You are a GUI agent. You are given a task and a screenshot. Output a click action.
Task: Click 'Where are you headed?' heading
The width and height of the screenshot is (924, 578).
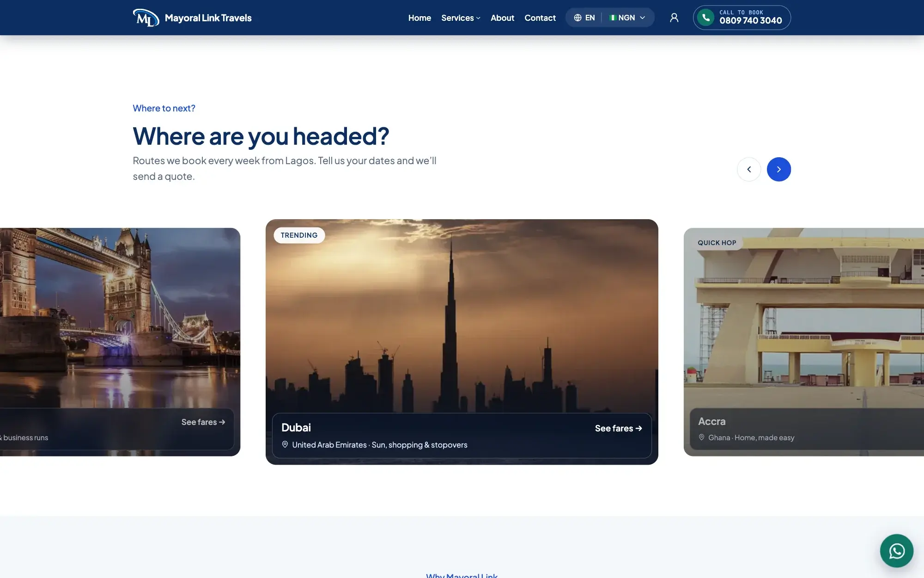pos(261,136)
